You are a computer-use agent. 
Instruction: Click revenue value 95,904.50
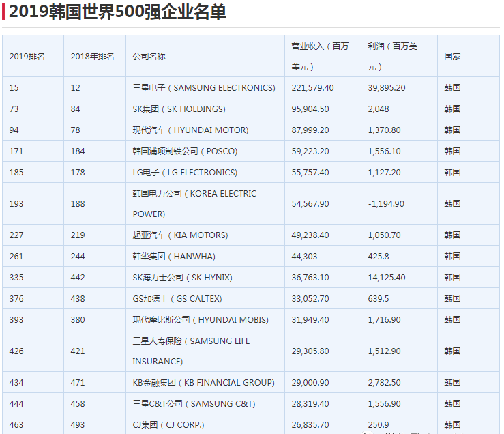(310, 109)
